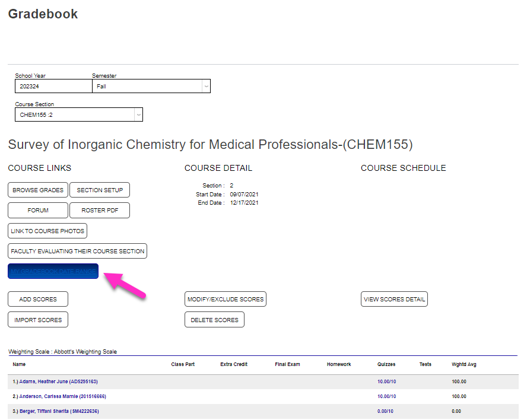Click DELETE SCORES
The height and width of the screenshot is (420, 527).
click(214, 319)
